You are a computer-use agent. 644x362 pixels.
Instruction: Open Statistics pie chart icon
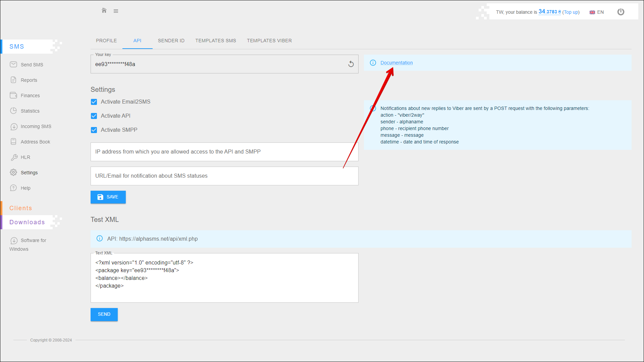[13, 111]
